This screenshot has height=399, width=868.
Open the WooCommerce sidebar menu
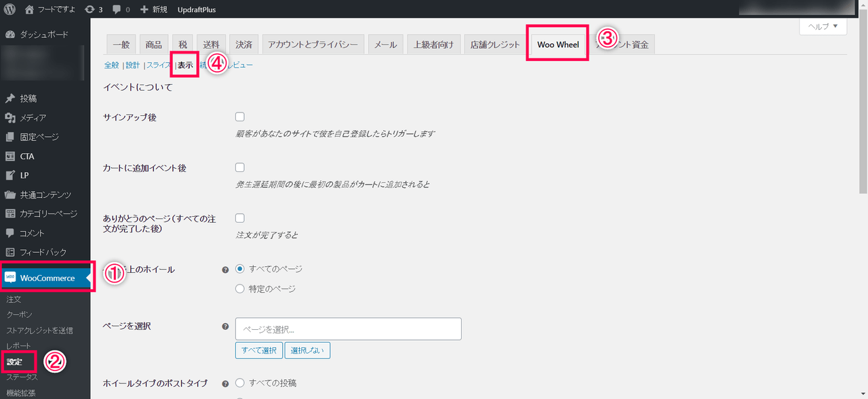point(45,278)
